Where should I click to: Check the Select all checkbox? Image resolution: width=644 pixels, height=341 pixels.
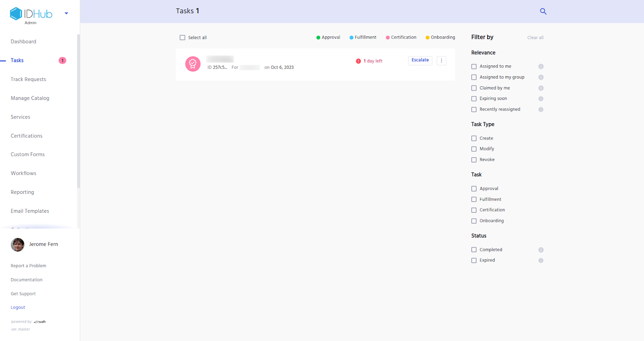tap(182, 37)
